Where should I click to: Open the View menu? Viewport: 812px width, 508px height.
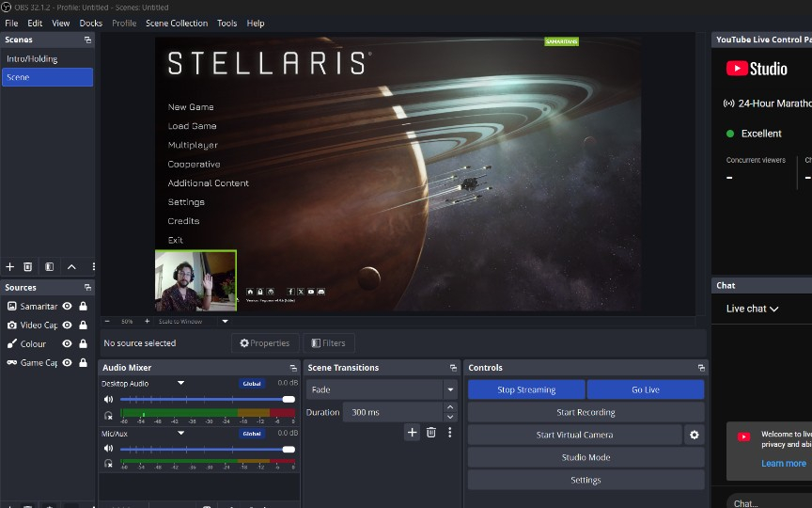click(60, 24)
